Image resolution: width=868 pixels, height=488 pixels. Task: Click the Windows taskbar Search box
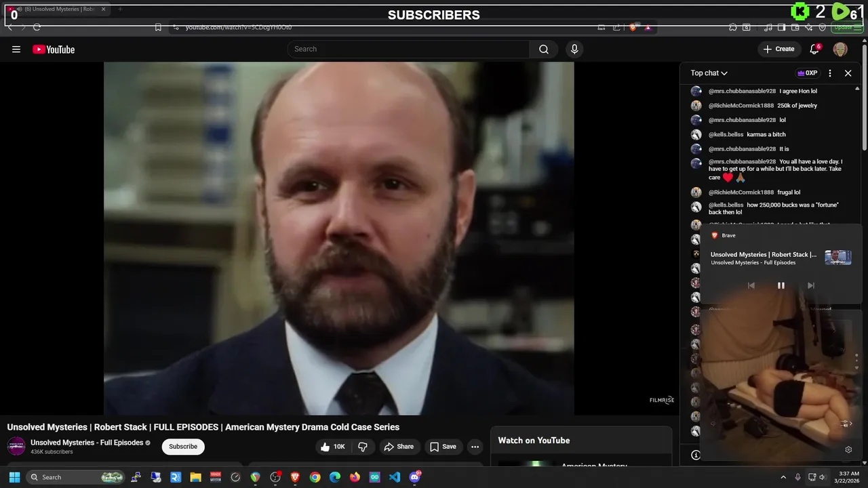[x=77, y=477]
